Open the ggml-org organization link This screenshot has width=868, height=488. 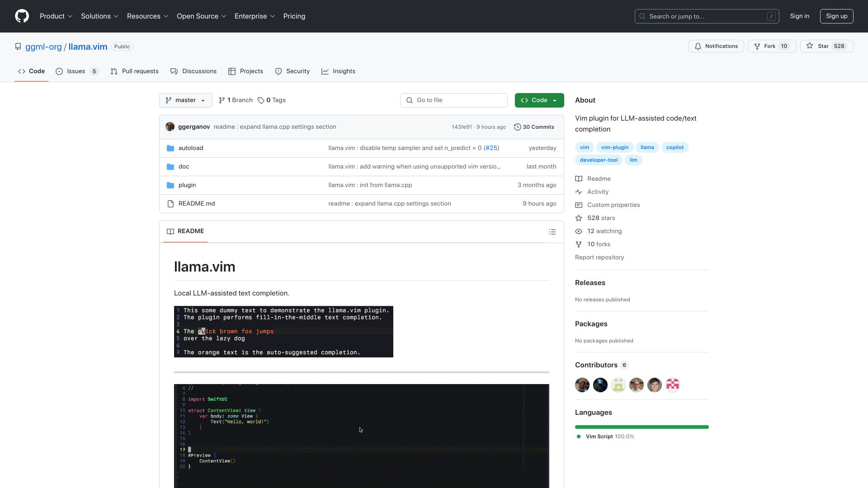43,47
